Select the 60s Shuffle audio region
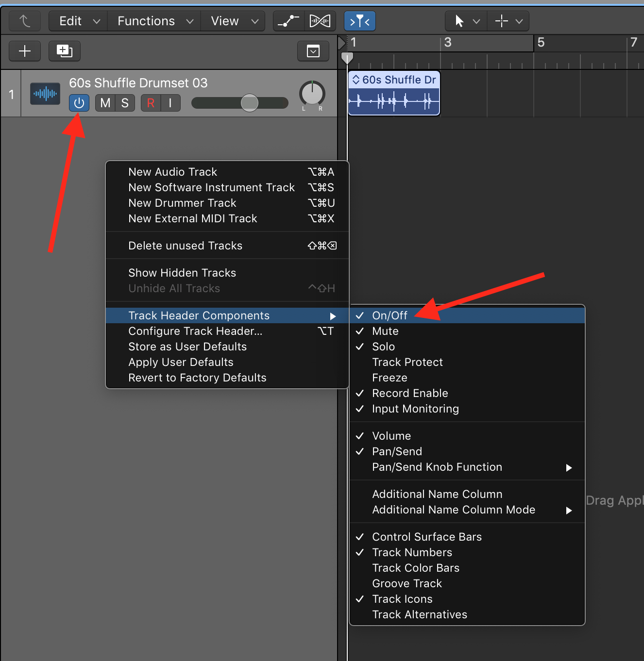 point(394,101)
